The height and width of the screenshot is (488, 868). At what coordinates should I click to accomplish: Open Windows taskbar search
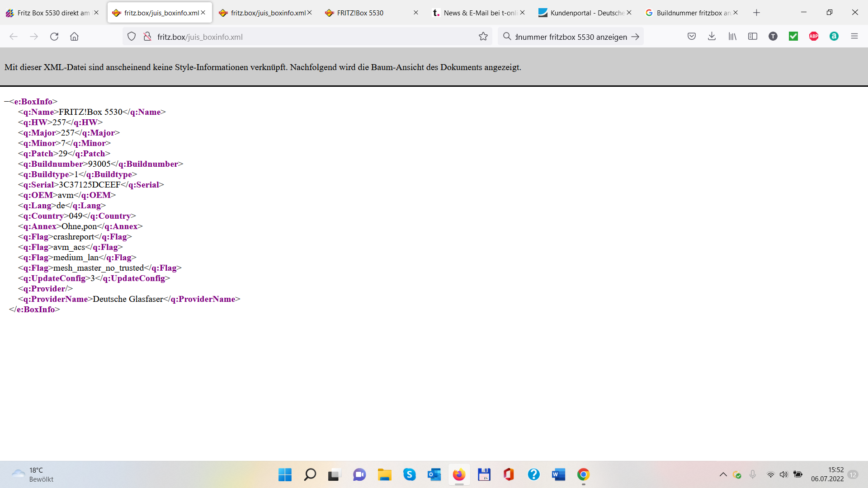(x=310, y=475)
